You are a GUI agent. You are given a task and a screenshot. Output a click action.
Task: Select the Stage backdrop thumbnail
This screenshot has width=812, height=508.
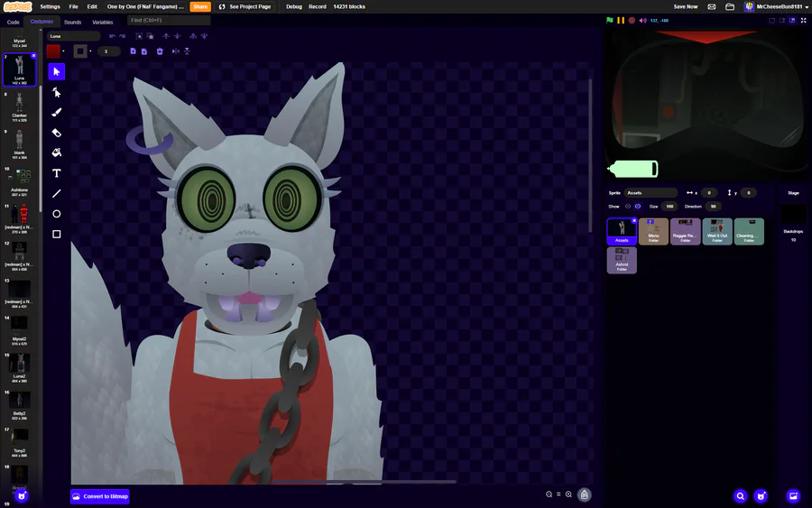[x=793, y=215]
